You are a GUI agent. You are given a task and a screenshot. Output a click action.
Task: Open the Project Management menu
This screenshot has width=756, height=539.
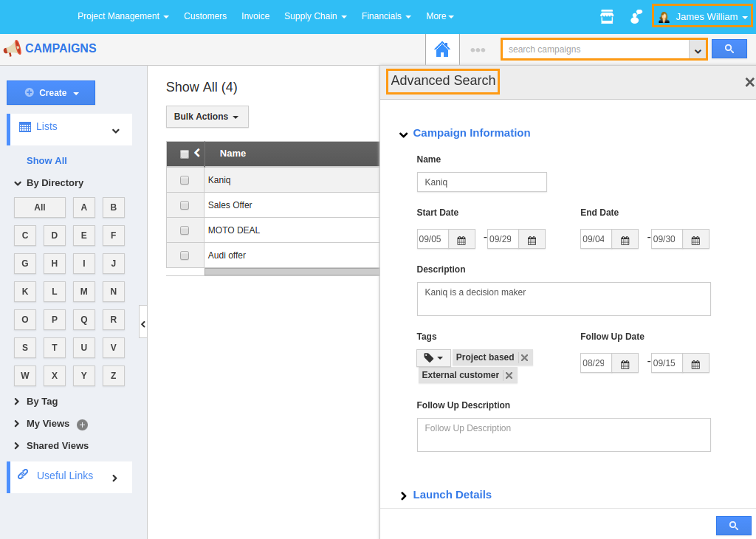coord(123,16)
